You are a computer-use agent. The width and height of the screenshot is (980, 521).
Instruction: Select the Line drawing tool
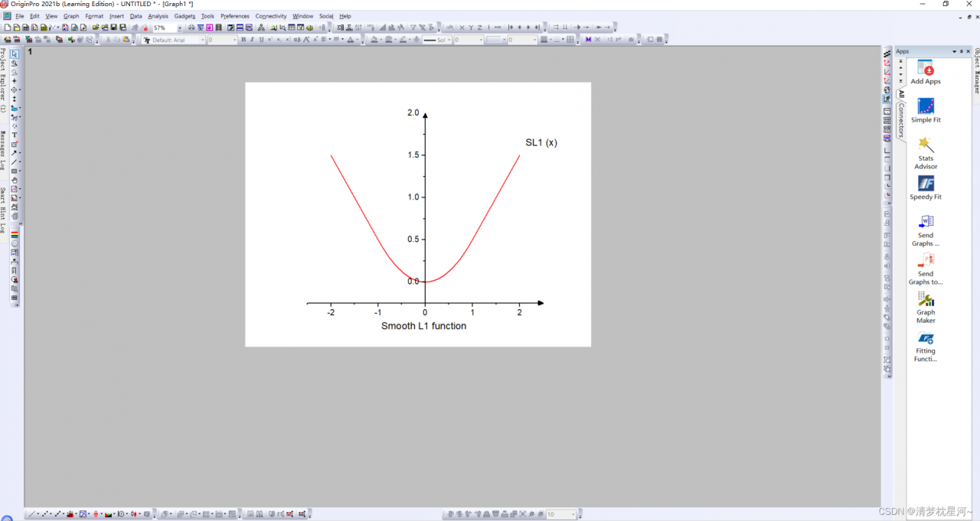15,162
